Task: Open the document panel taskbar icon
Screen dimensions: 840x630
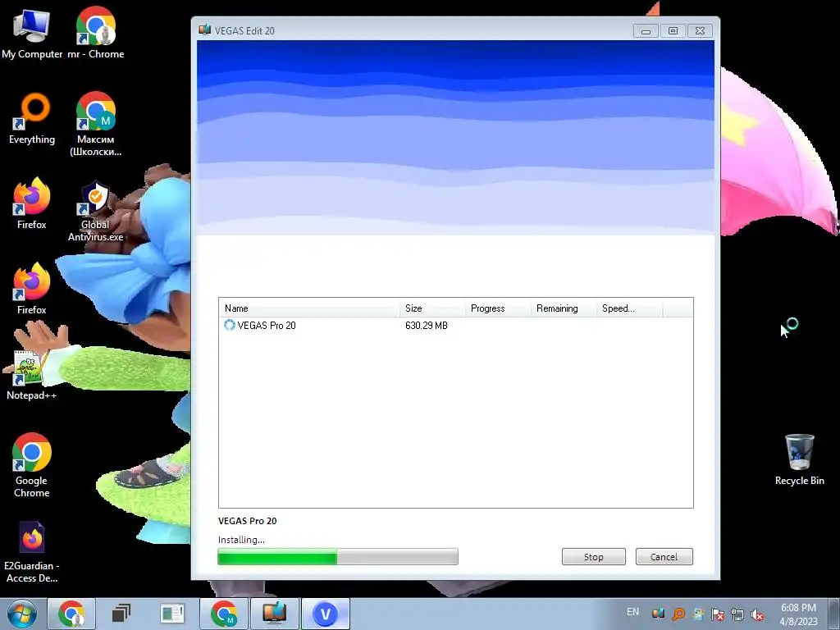Action: 172,614
